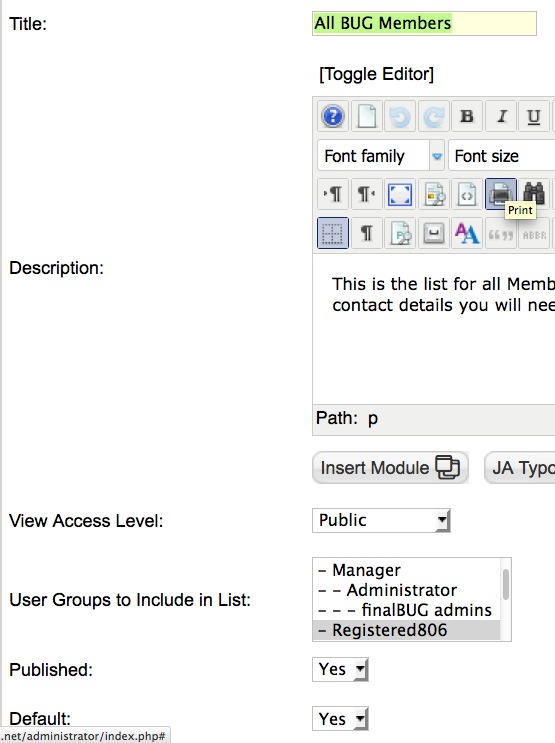Viewport: 555px width, 743px height.
Task: Select finalBUG admins group entry
Action: [406, 610]
